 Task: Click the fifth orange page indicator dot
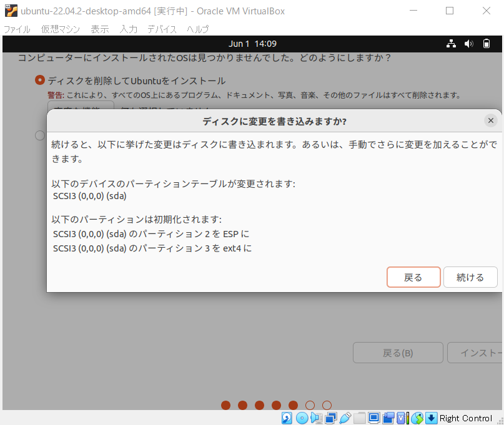[x=293, y=404]
